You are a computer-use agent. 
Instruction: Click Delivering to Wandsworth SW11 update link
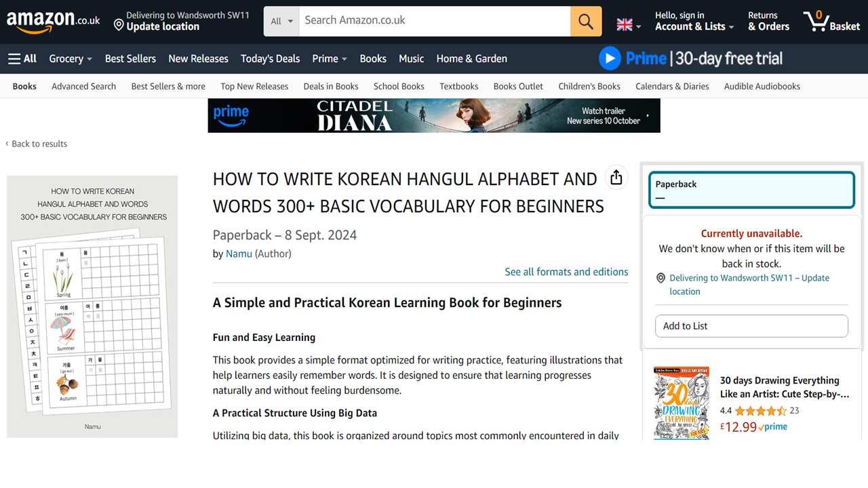(x=749, y=285)
